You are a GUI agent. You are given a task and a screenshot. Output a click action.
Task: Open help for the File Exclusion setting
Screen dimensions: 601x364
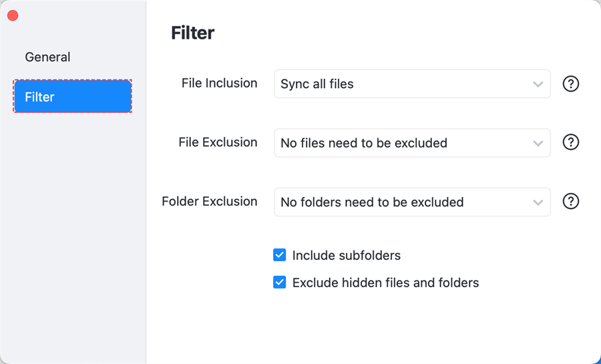click(x=571, y=143)
